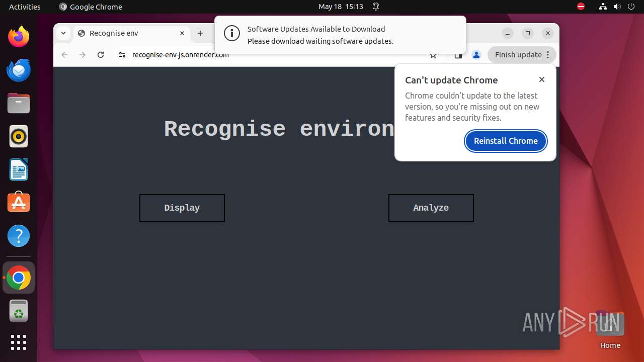
Task: Launch Thunderbird Mail from the dock
Action: click(x=19, y=70)
